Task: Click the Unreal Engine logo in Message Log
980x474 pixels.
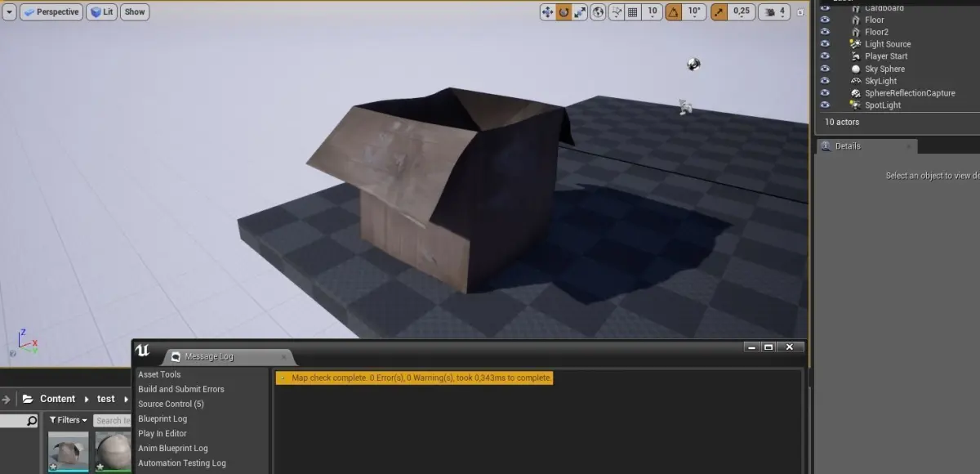Action: coord(143,351)
